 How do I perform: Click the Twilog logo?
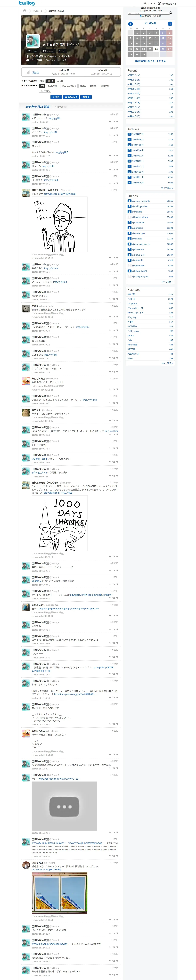click(x=27, y=3)
